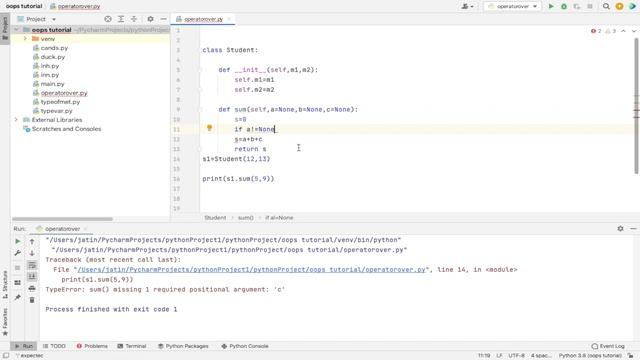Click up stack trace arrow in Run panel
Viewport: 640px width, 360px height.
tap(32, 241)
